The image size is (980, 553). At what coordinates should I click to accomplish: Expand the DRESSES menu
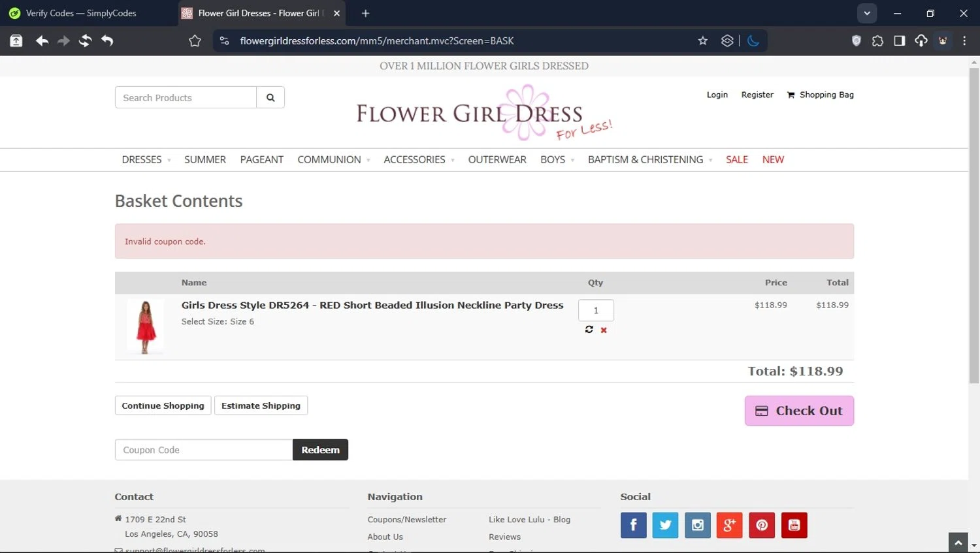146,160
